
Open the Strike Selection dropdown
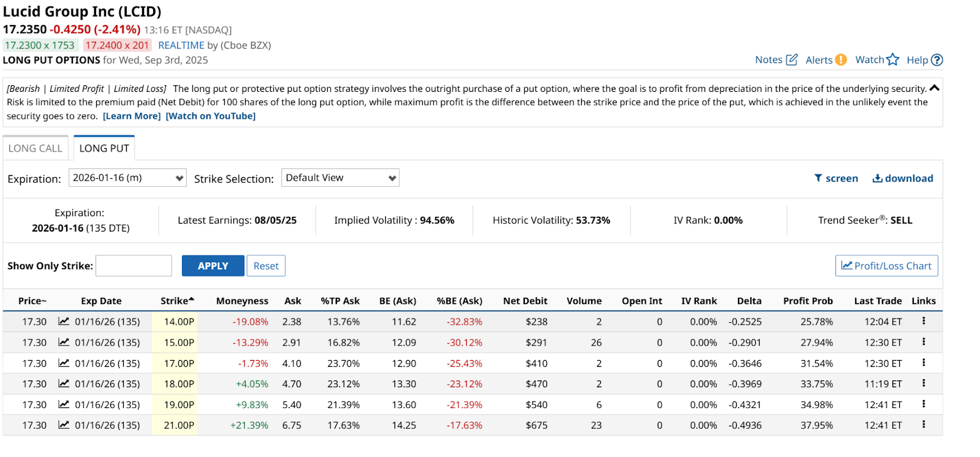point(340,178)
